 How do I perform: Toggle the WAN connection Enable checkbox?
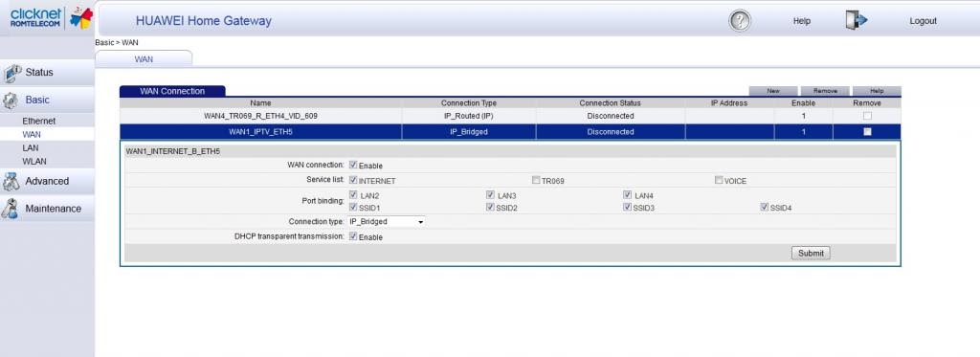[x=353, y=165]
